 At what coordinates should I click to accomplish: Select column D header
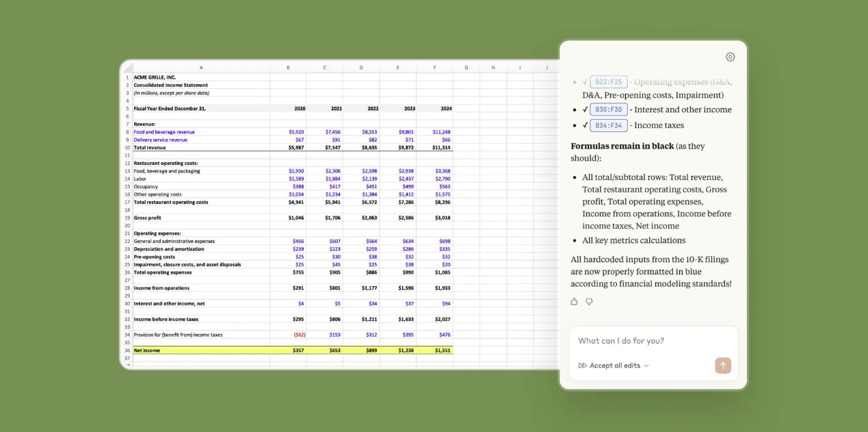pos(361,68)
